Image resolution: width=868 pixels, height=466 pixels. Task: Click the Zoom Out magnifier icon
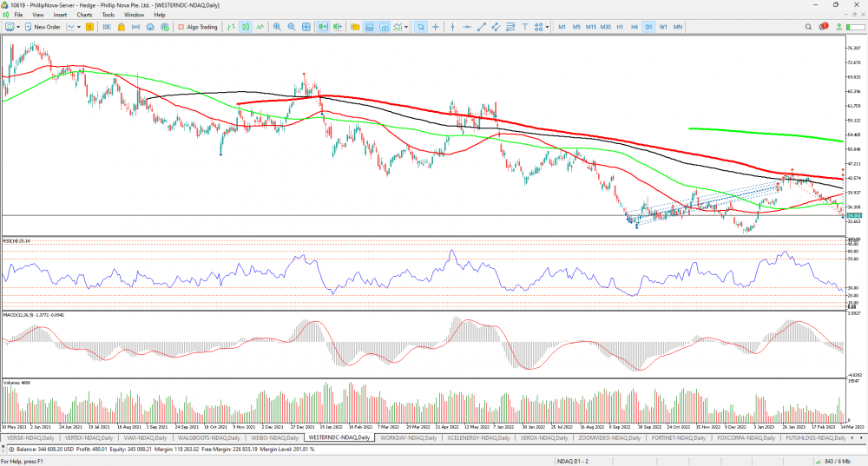(x=291, y=27)
